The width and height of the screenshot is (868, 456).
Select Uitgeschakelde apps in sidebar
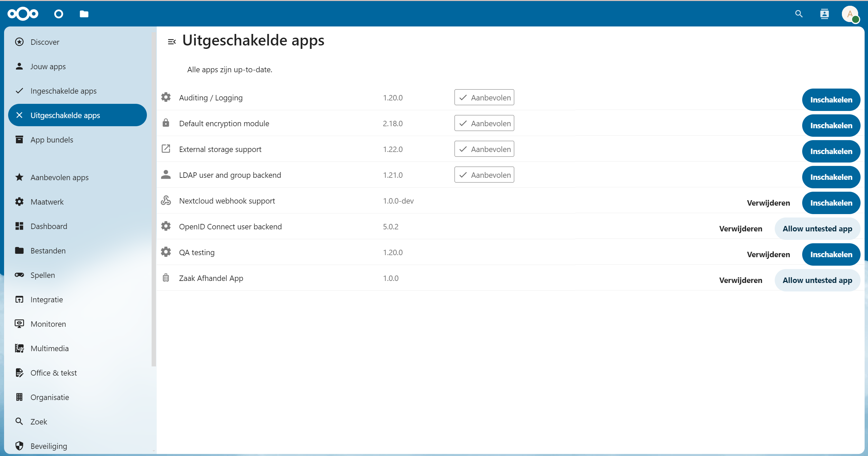77,115
